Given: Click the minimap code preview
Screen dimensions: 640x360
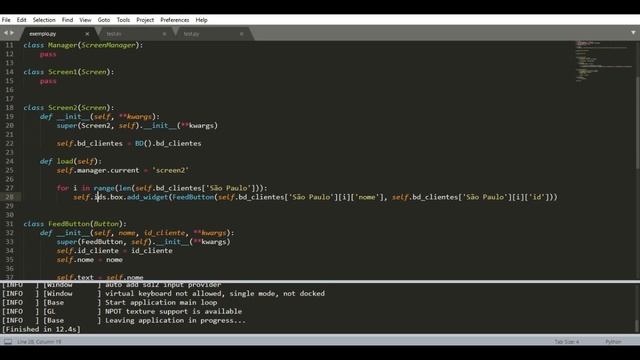Looking at the screenshot, I should (x=603, y=61).
